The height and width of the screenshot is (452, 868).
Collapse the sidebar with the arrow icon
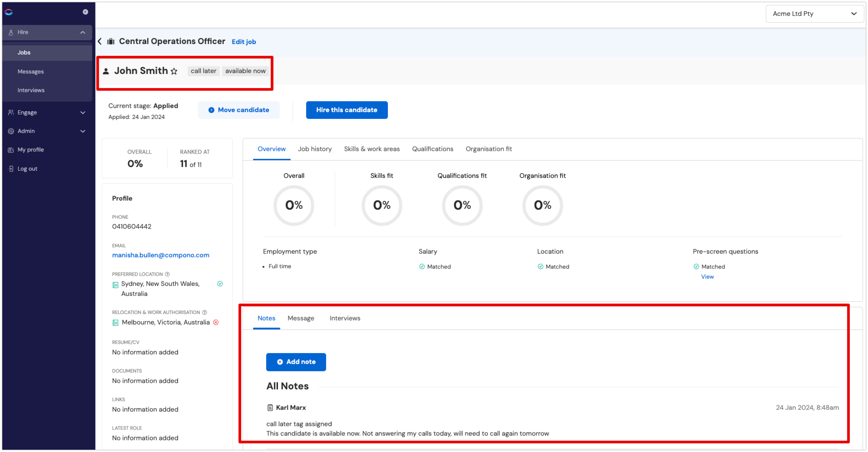tap(86, 12)
